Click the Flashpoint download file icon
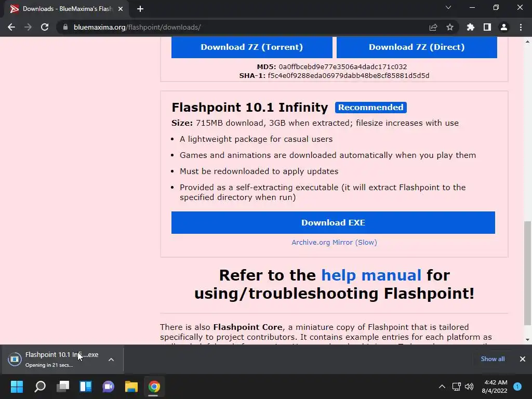Image resolution: width=532 pixels, height=399 pixels. pyautogui.click(x=15, y=359)
